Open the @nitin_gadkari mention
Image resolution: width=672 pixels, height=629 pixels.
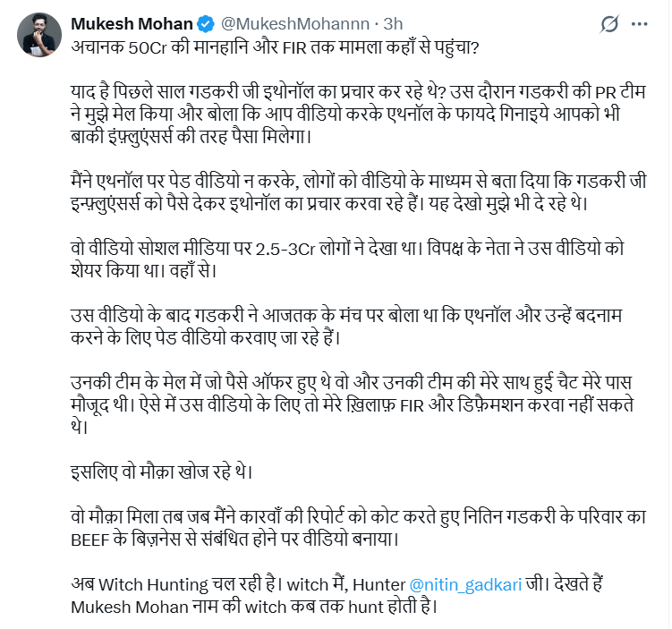click(x=465, y=584)
